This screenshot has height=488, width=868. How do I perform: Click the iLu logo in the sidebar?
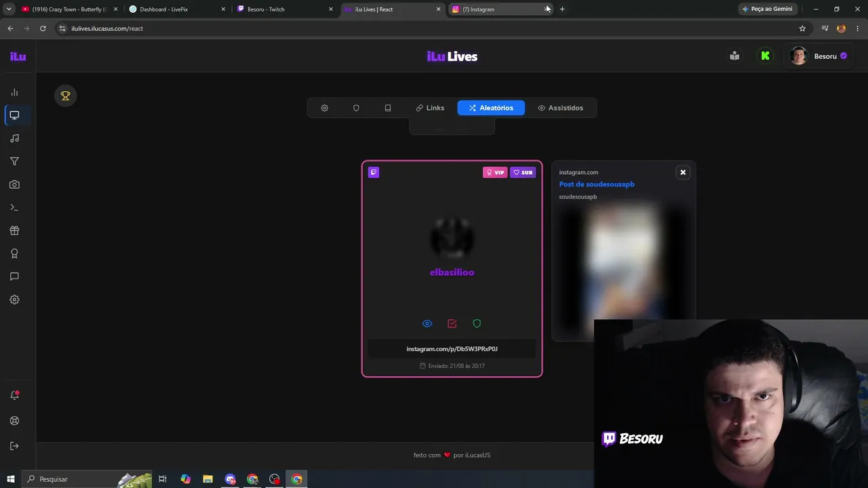(x=18, y=56)
